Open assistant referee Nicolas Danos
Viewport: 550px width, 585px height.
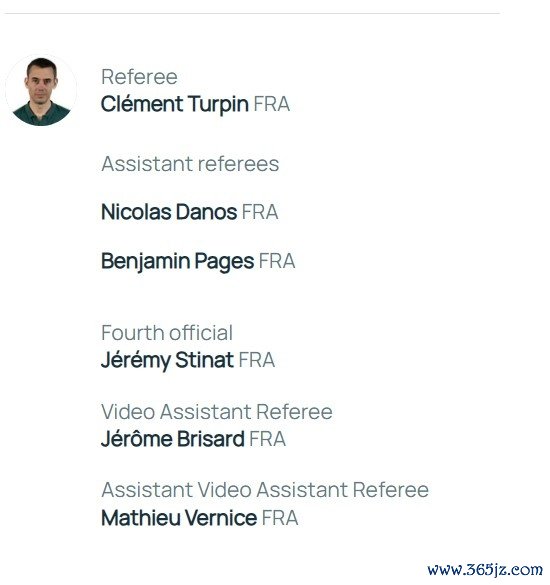[x=169, y=212]
